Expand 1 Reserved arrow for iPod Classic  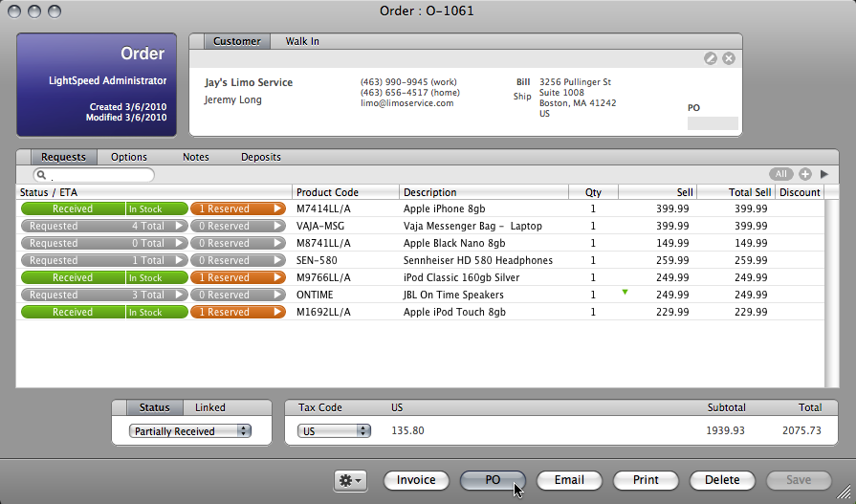(x=278, y=277)
